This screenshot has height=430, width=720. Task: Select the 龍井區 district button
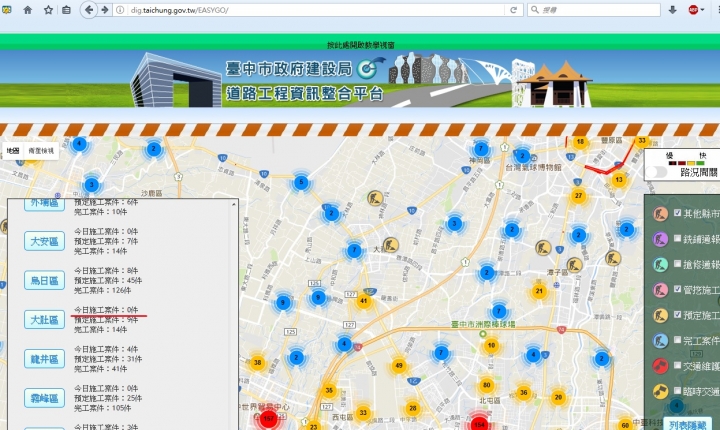click(44, 359)
